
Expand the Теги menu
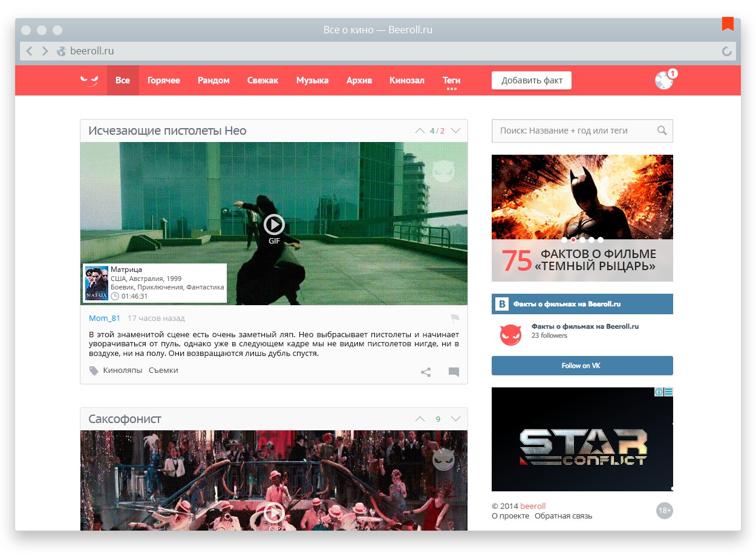pos(452,82)
